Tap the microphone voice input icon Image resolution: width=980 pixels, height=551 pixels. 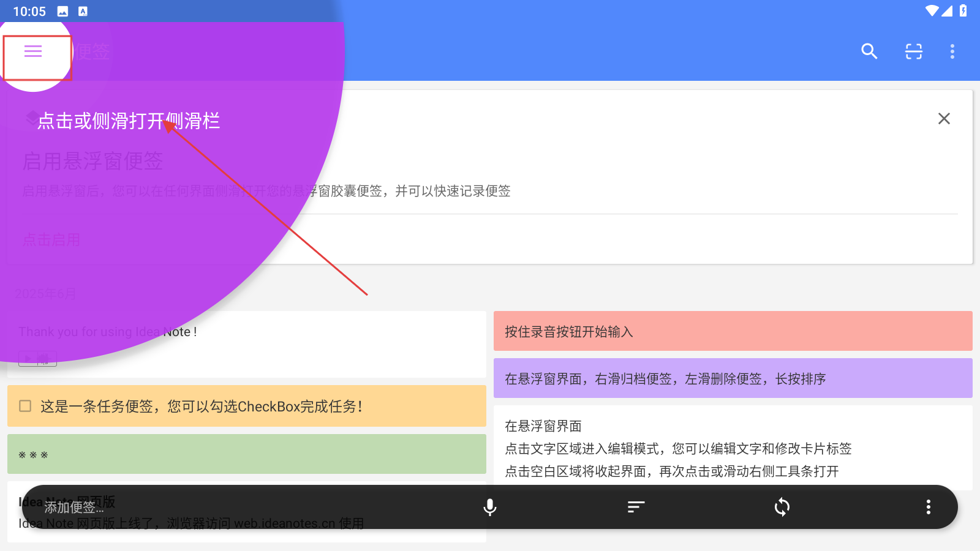(x=490, y=507)
